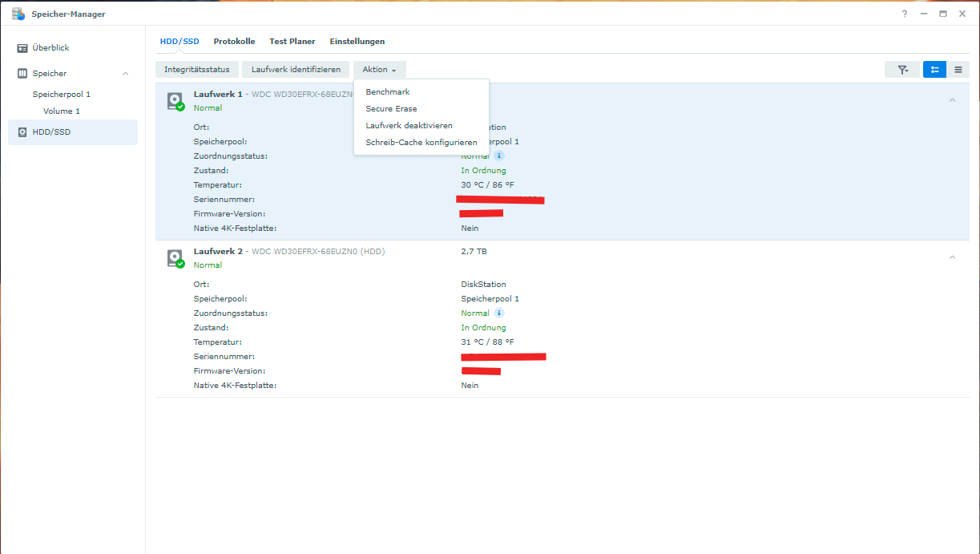The height and width of the screenshot is (554, 980).
Task: Switch to detailed list view icon
Action: coord(934,70)
